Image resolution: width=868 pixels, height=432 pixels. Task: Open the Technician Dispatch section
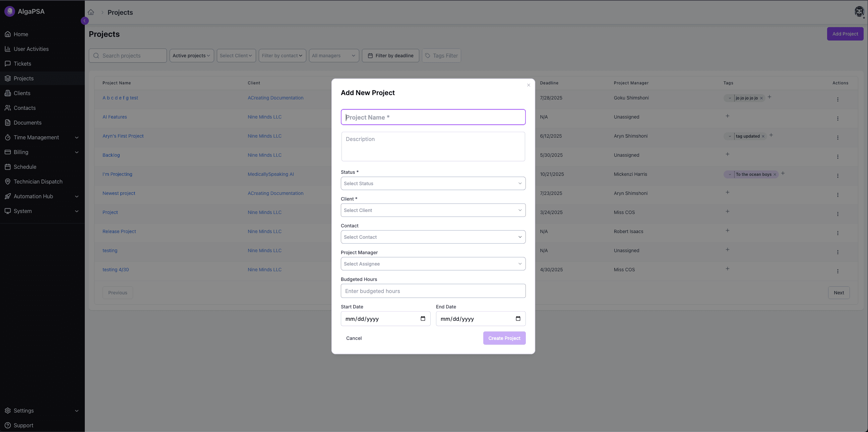(x=38, y=182)
